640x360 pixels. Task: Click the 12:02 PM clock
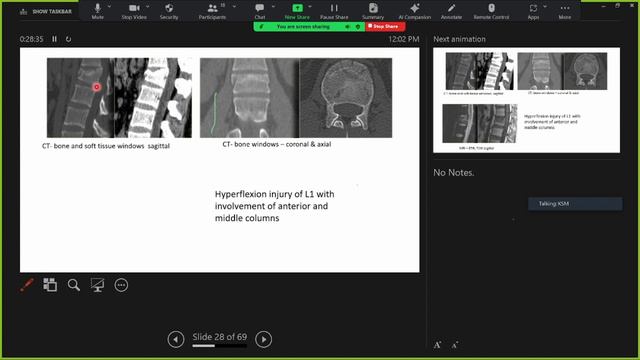click(404, 39)
